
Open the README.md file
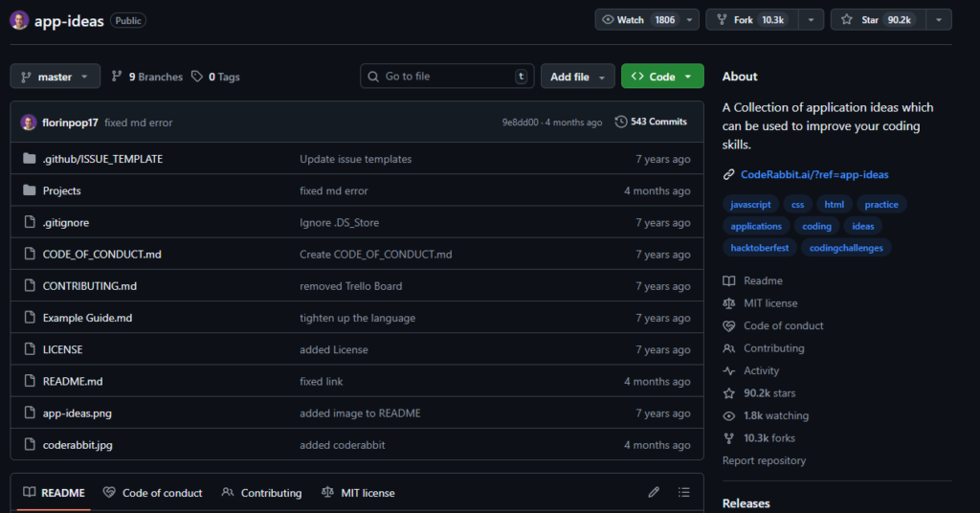73,381
